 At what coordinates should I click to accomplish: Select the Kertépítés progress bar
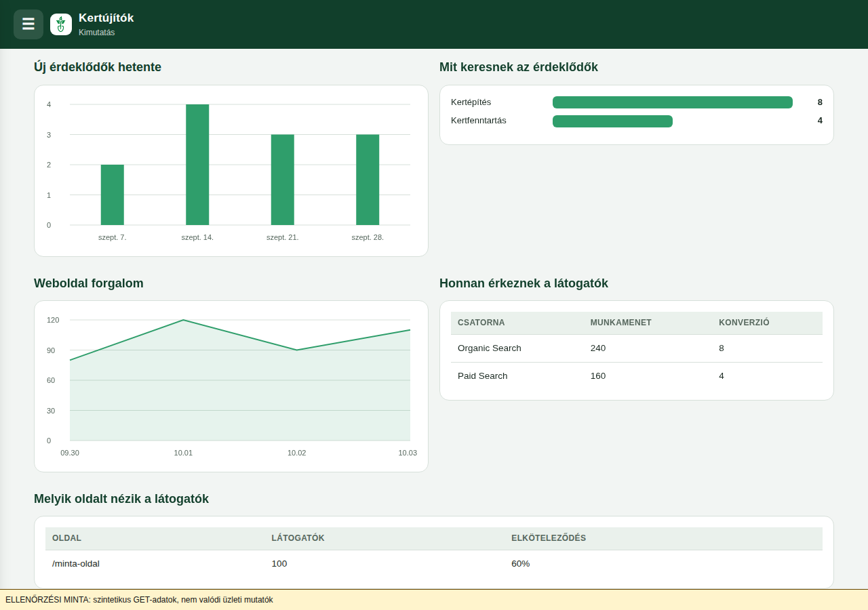point(673,102)
